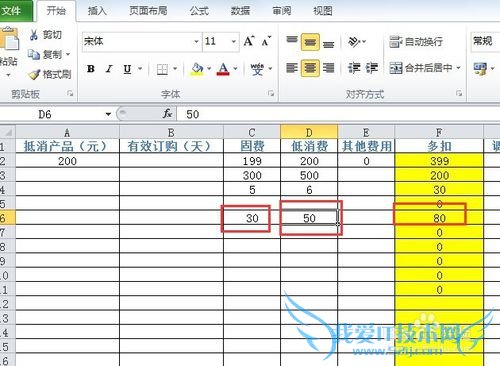This screenshot has width=500, height=366.
Task: Click the formula bar showing 50
Action: [x=338, y=114]
